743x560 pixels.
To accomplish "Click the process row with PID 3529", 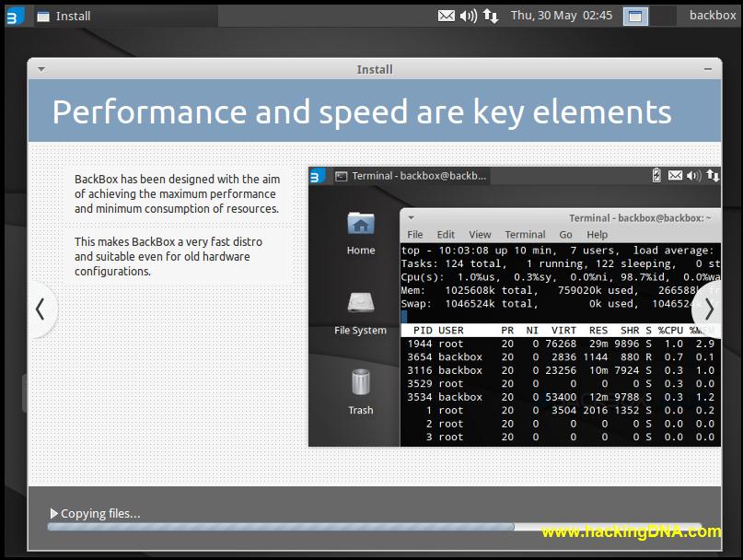I will click(561, 383).
